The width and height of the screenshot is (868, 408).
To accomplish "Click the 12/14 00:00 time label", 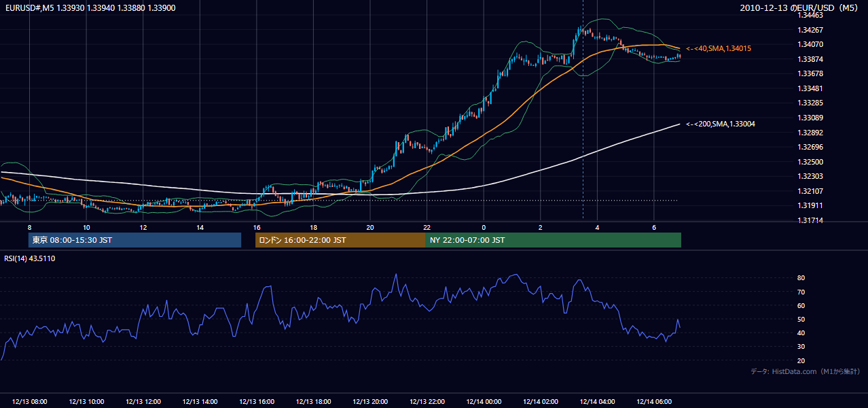I will click(484, 402).
